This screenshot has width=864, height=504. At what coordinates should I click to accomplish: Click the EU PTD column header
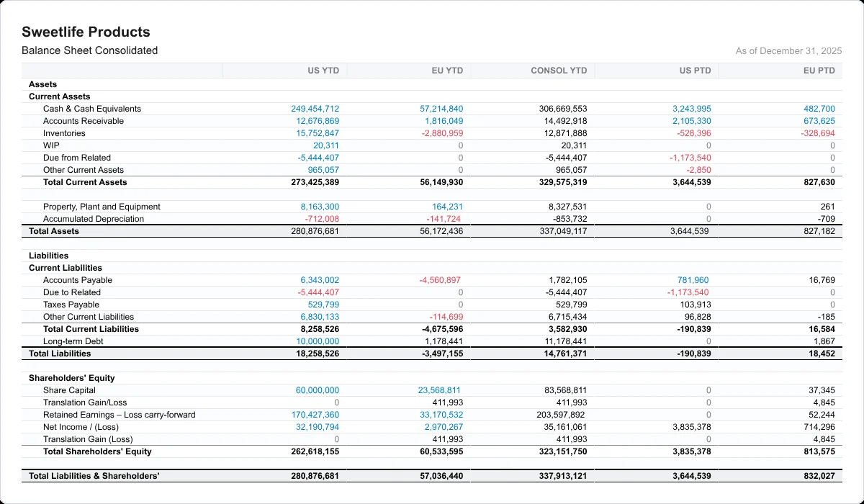819,71
